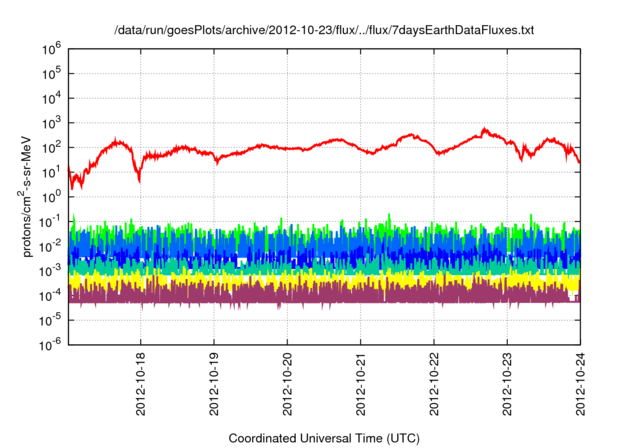Click the 2012-10-24 date tick label
The image size is (640, 448).
coord(580,384)
